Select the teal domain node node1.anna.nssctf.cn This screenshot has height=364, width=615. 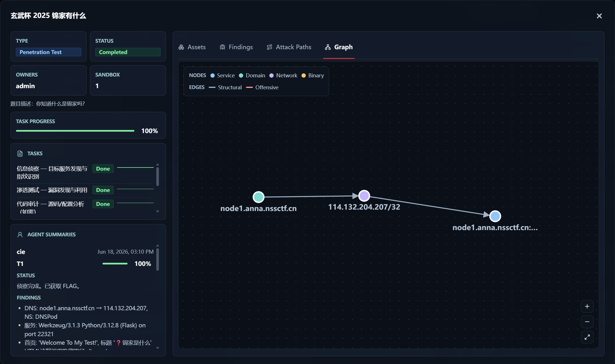coord(259,197)
